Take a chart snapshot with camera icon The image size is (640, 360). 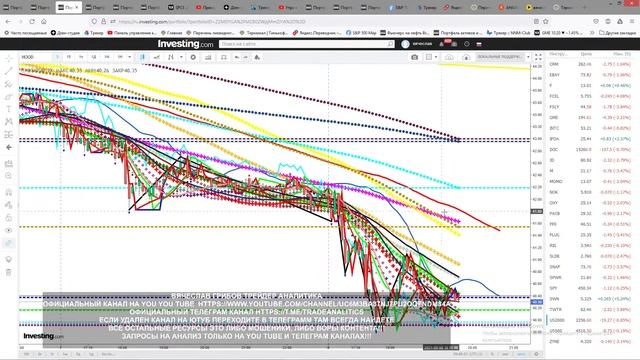(x=415, y=57)
